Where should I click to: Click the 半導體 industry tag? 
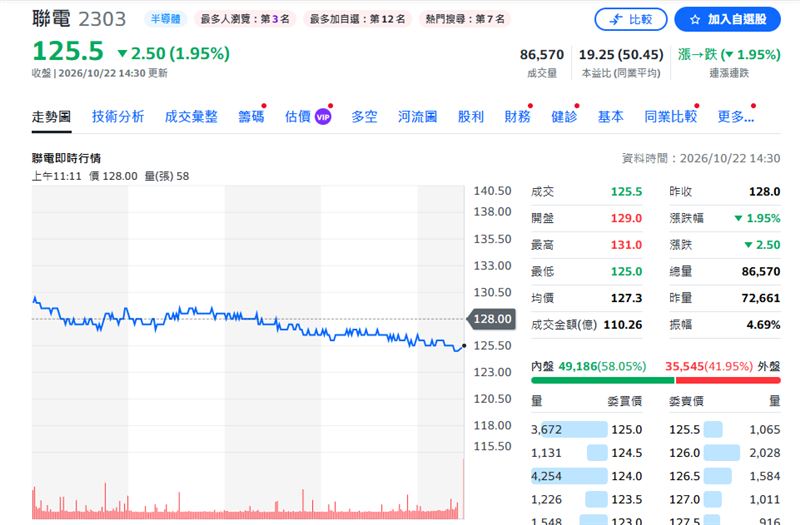(x=165, y=19)
